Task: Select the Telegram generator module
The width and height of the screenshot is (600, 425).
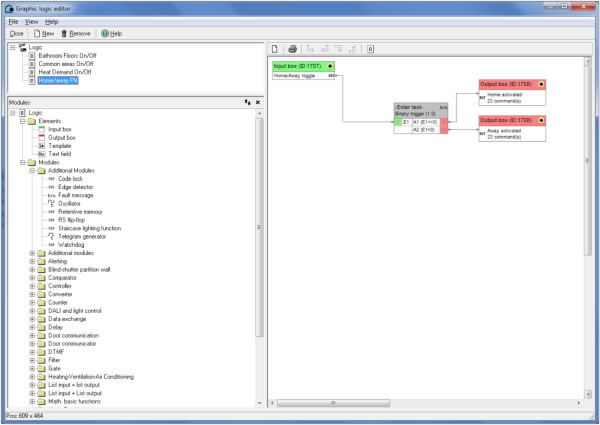Action: 82,236
